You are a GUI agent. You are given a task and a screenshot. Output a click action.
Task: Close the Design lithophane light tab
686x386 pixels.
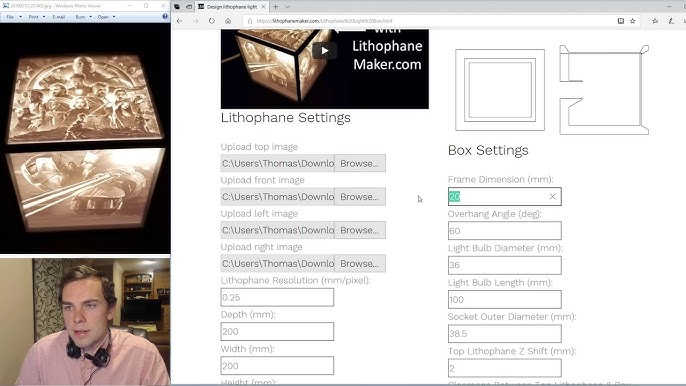point(263,7)
